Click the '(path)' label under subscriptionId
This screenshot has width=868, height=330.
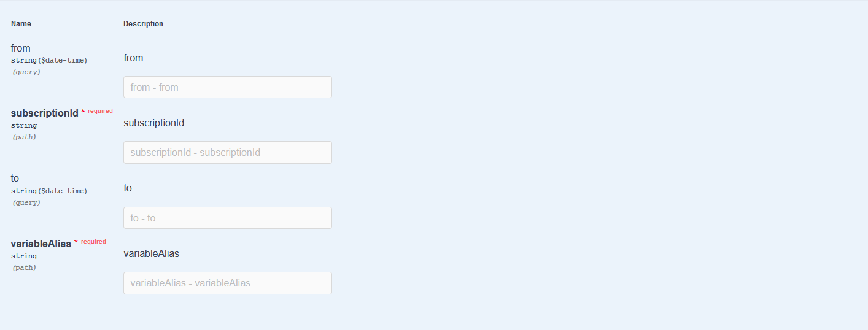(x=24, y=137)
